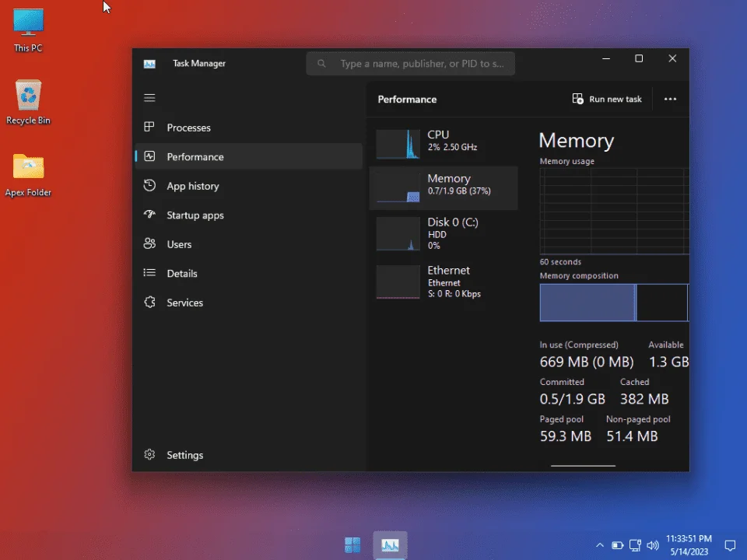Viewport: 747px width, 560px height.
Task: Minimize the Task Manager window
Action: pos(606,58)
